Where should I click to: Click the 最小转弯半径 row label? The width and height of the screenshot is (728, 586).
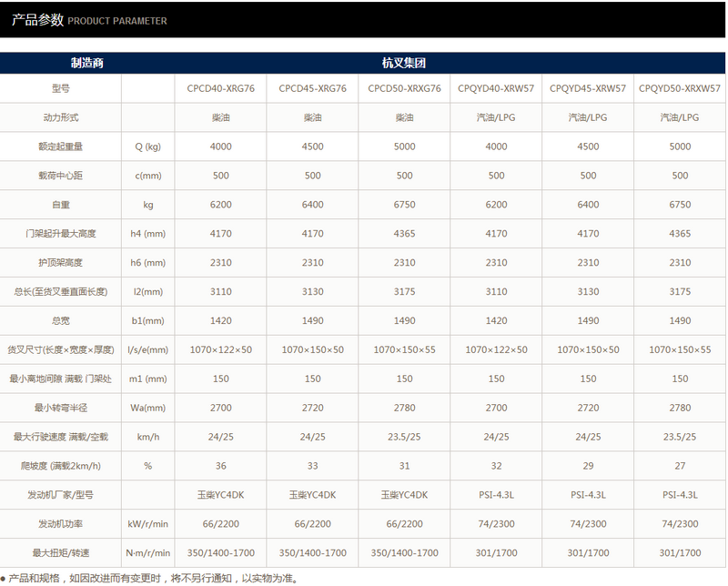(x=61, y=408)
